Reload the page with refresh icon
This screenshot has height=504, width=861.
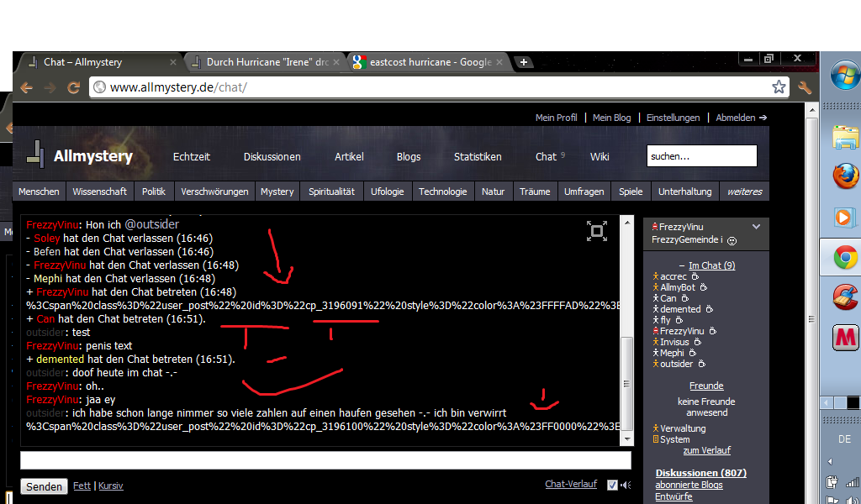74,87
